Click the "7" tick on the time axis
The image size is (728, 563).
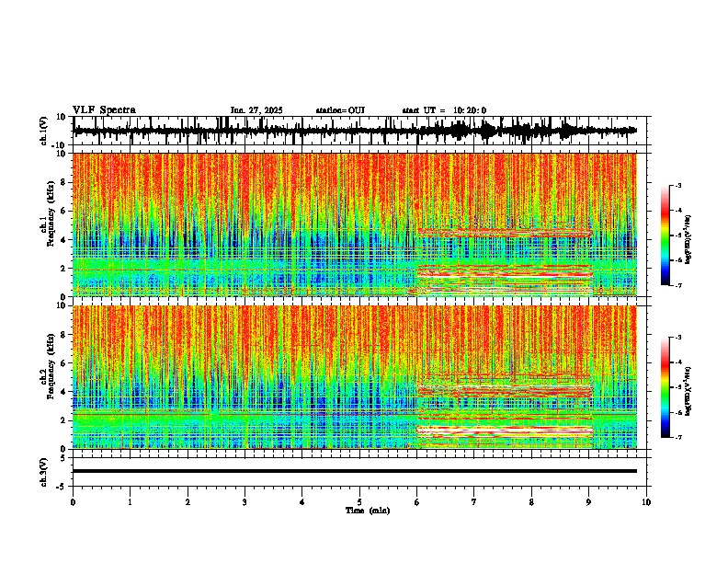[474, 502]
